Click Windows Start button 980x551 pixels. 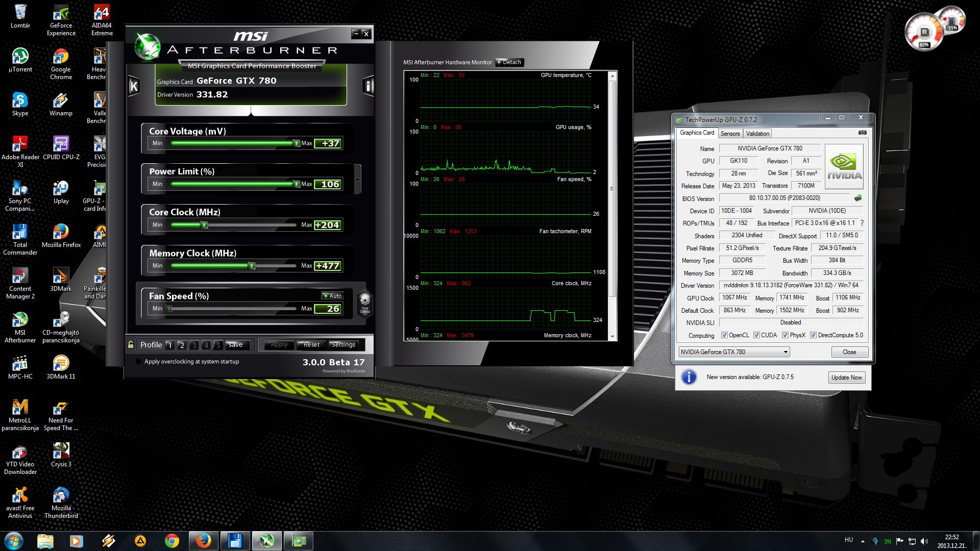coord(13,541)
